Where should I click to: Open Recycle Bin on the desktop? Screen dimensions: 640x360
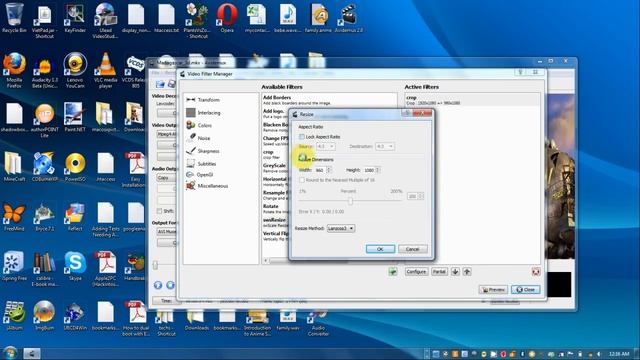(14, 18)
